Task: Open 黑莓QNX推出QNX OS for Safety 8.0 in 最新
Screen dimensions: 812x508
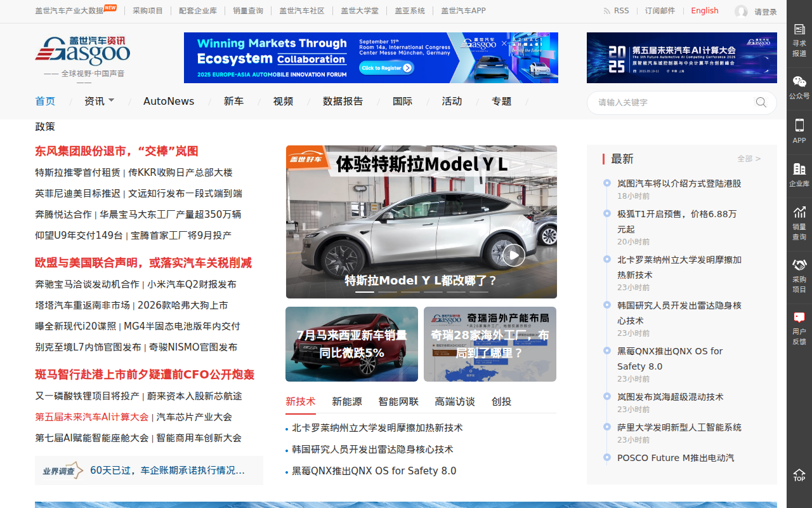Action: coord(670,359)
